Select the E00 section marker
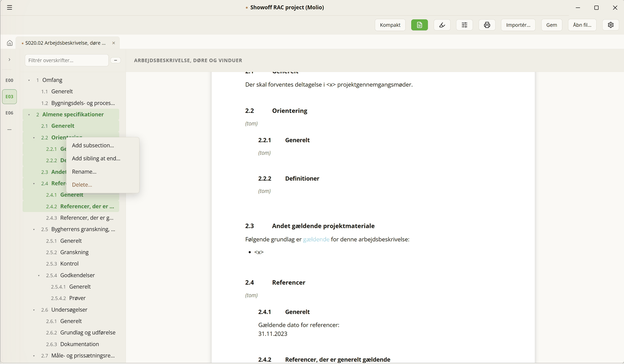624x364 pixels. pos(9,80)
